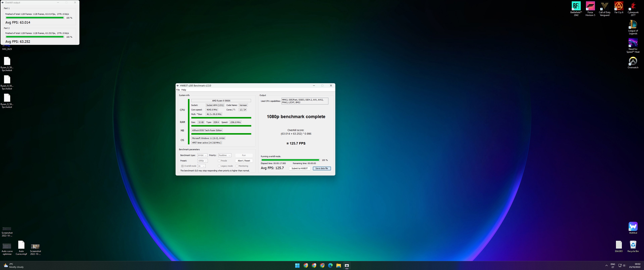This screenshot has height=270, width=644.
Task: Expand the Priority Realtime dropdown
Action: point(225,155)
